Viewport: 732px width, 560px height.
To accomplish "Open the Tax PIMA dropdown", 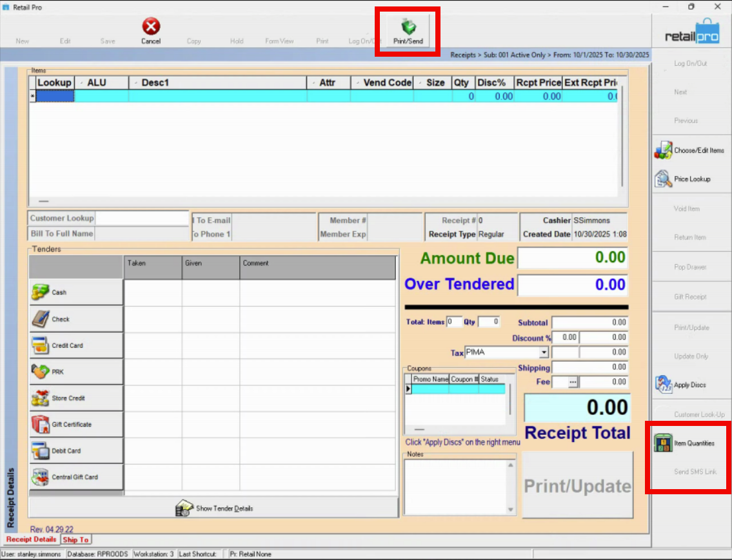I will point(544,352).
